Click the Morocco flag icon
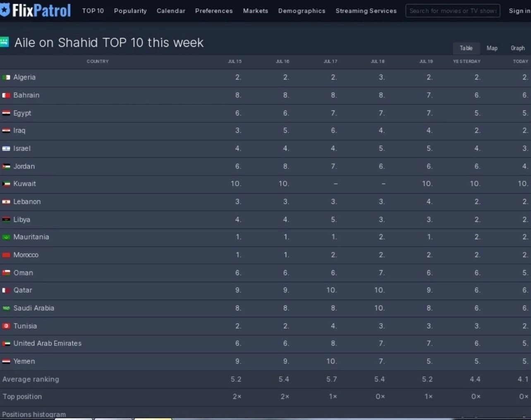 (6, 255)
